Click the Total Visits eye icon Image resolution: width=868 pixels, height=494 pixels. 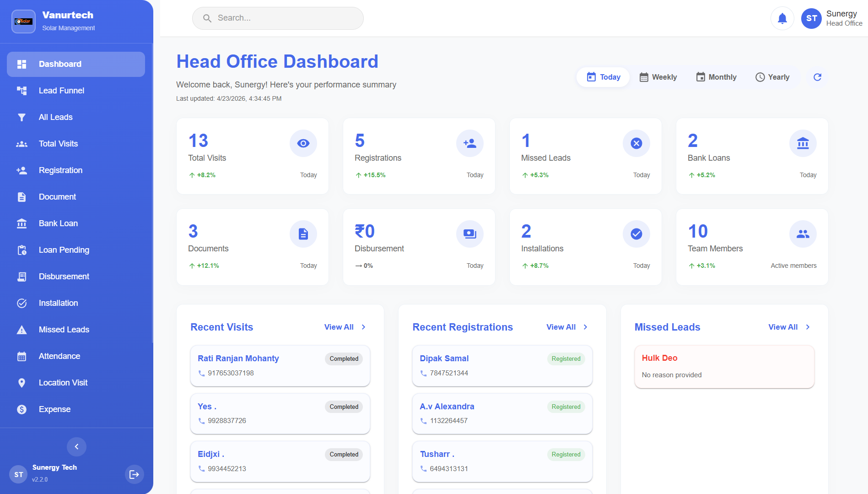point(303,143)
